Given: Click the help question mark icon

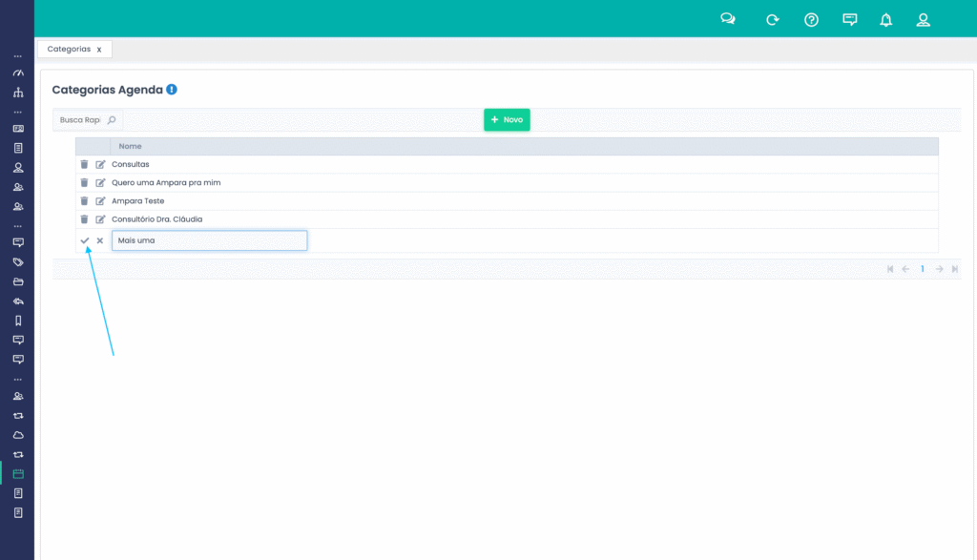Looking at the screenshot, I should click(811, 20).
